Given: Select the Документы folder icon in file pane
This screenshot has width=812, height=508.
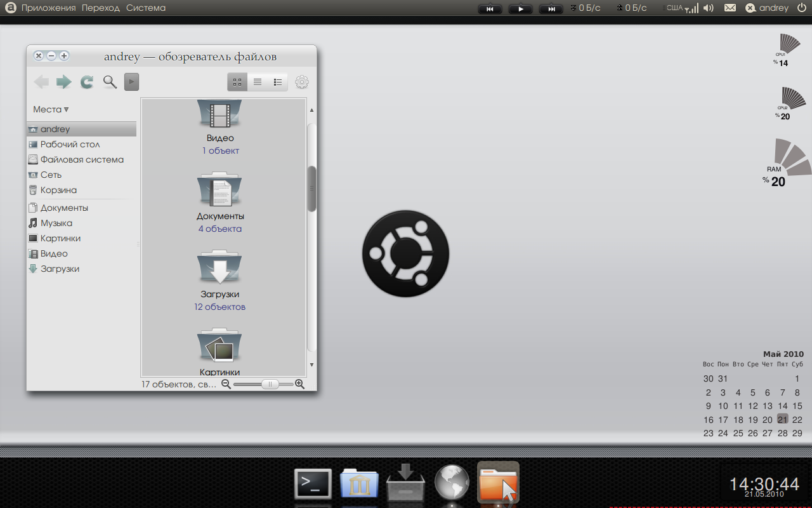Looking at the screenshot, I should click(219, 189).
